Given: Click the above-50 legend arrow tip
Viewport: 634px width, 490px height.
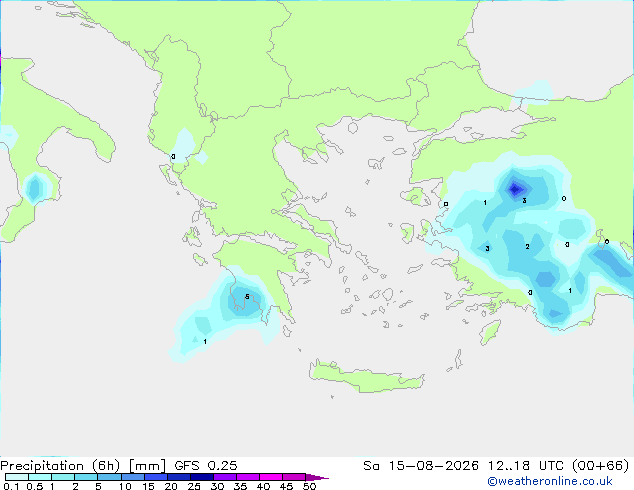Looking at the screenshot, I should (x=317, y=477).
